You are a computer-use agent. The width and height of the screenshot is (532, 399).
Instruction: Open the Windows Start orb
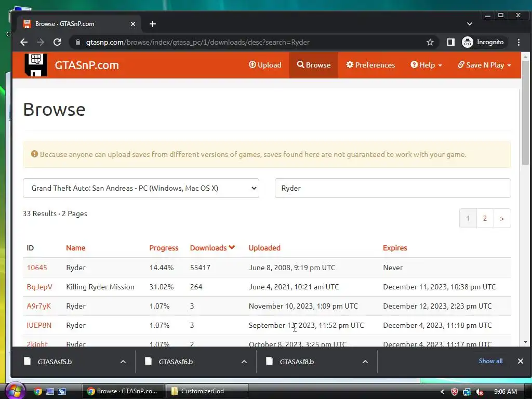click(x=15, y=391)
